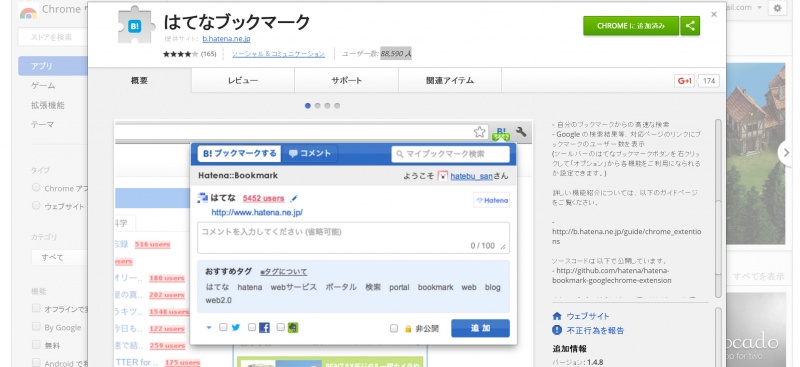The width and height of the screenshot is (800, 367).
Task: Click the wrench menu icon in screenshot
Action: [520, 132]
